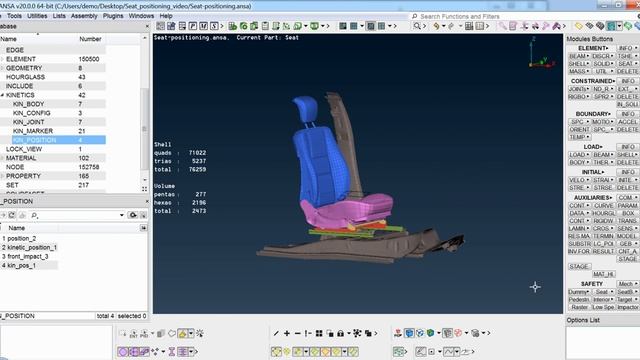Expand the PROPERTY tree node
Screen dimensions: 640x360
(2, 176)
